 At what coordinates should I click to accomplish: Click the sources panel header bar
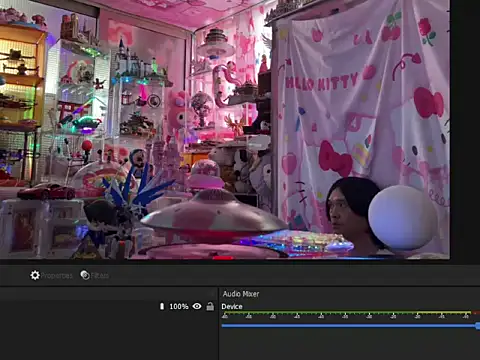click(108, 294)
